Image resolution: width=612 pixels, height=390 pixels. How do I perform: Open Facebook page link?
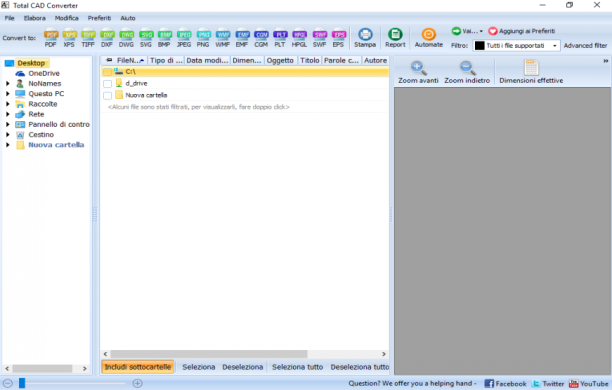(x=505, y=384)
